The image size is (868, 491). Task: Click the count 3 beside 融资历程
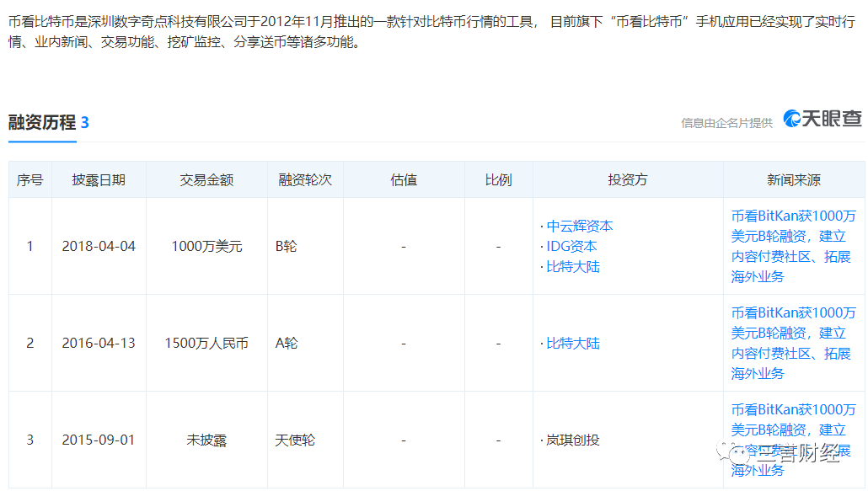[x=85, y=122]
